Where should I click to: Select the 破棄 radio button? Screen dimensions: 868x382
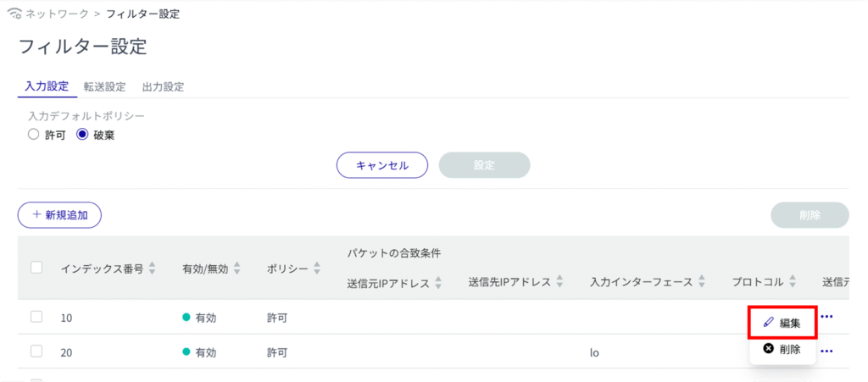(x=83, y=134)
